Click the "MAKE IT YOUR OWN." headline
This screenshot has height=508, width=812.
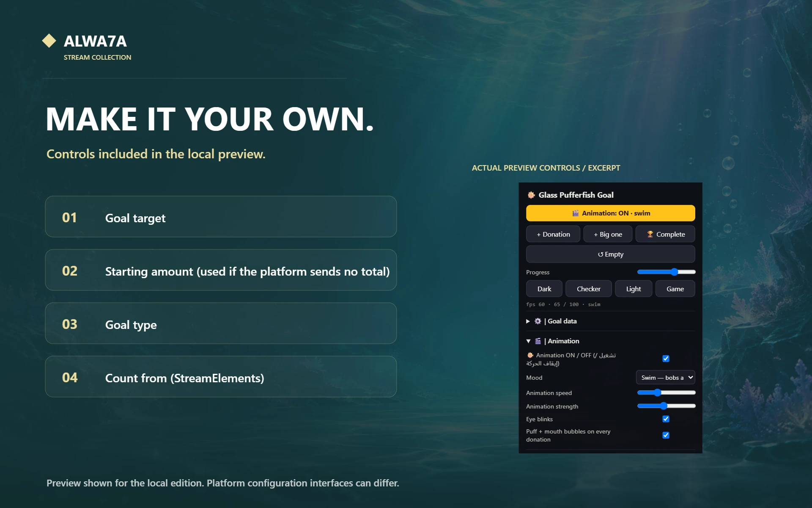tap(210, 119)
